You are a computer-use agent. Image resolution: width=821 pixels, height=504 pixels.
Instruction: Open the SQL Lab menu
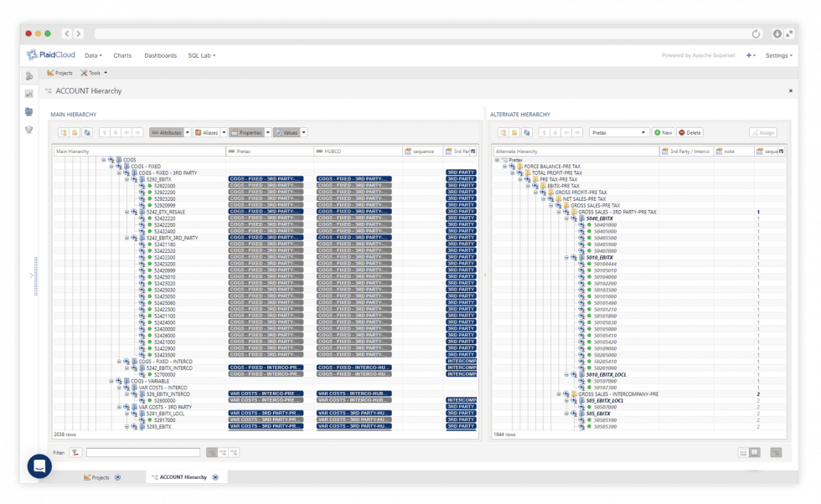coord(202,55)
